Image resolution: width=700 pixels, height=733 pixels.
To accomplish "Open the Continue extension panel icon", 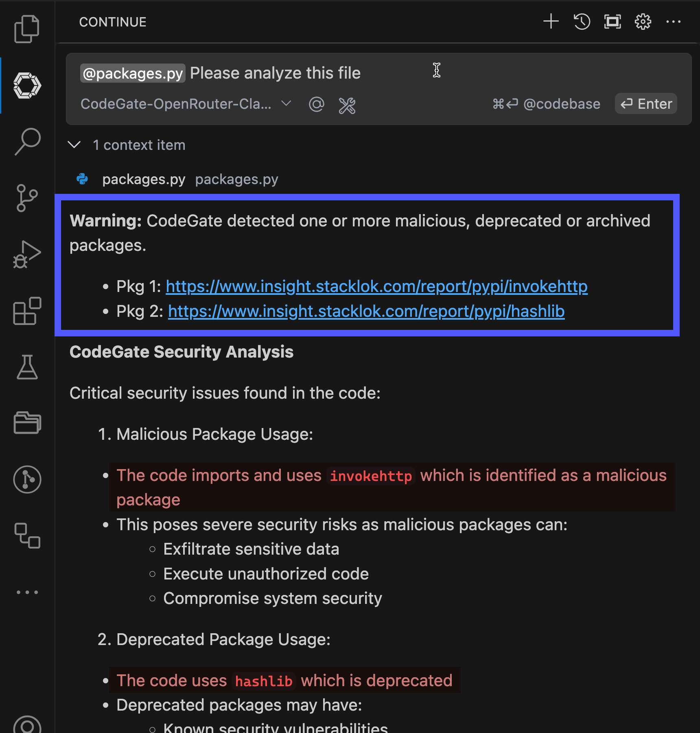I will (27, 86).
